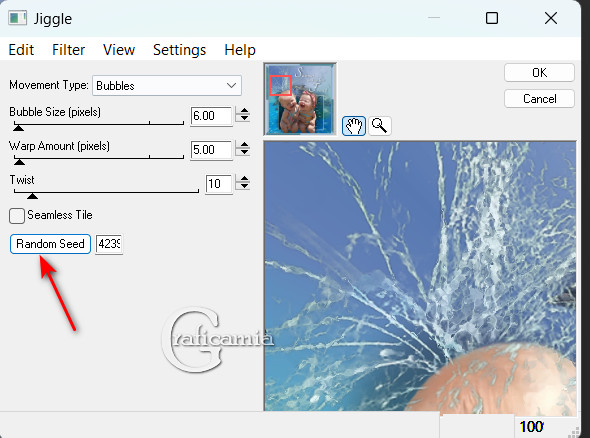Decrease Twist value with down arrow
The image size is (590, 438).
pyautogui.click(x=244, y=186)
